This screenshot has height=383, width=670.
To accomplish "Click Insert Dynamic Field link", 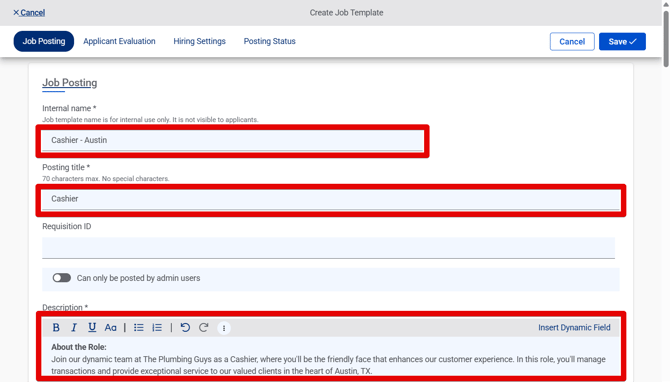I will pos(574,327).
